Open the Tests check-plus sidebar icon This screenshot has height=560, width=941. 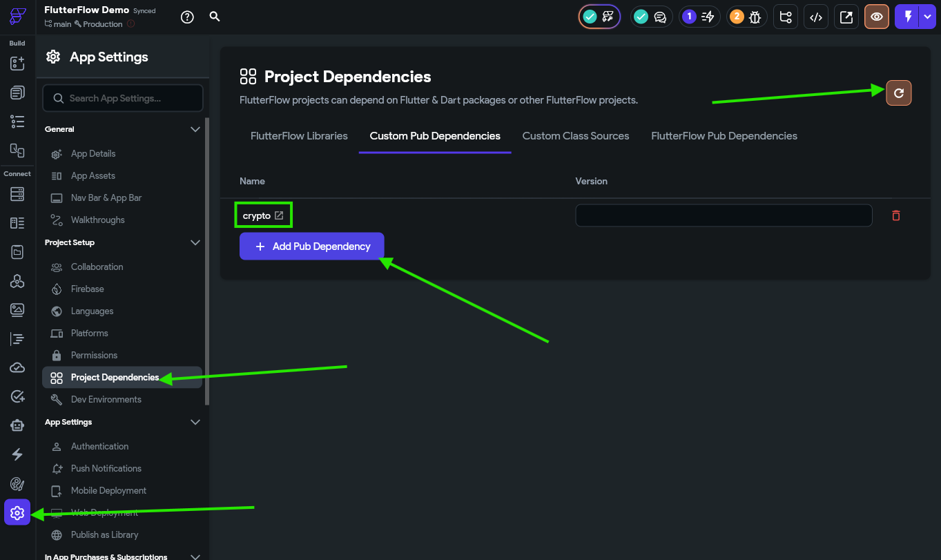[17, 396]
